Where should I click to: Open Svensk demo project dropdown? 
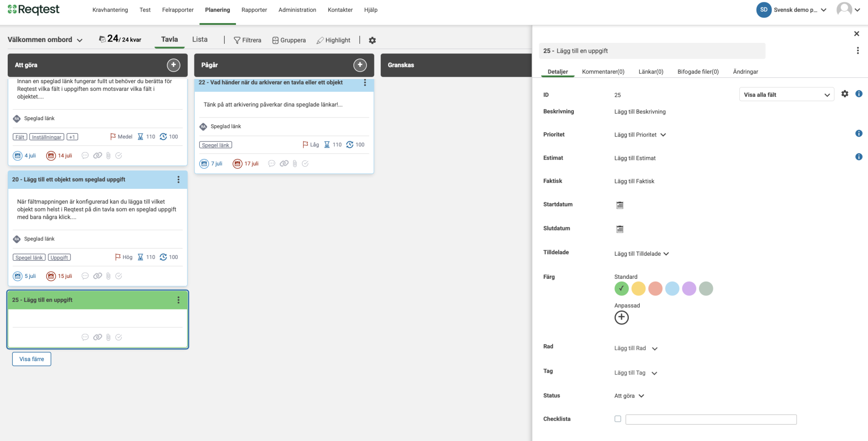coord(792,9)
